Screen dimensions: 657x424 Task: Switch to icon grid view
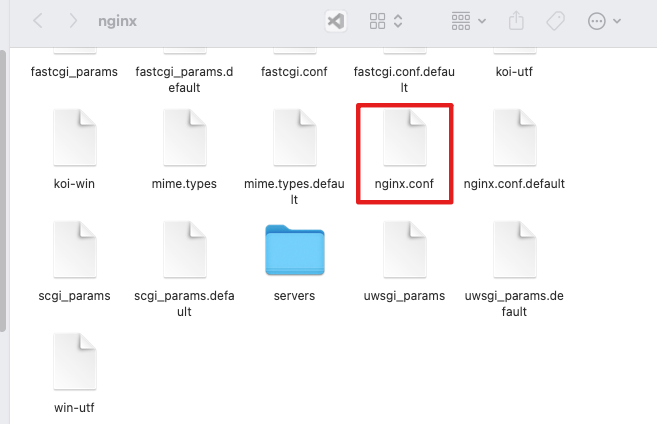[378, 21]
